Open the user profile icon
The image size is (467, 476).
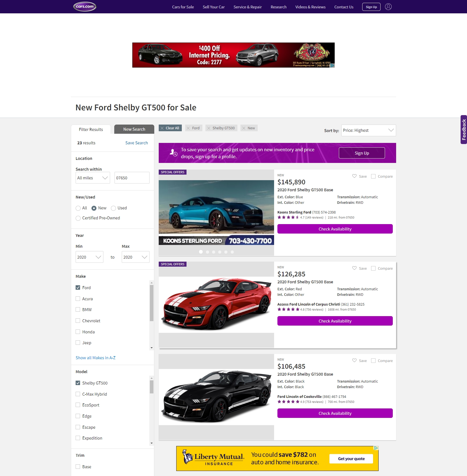[388, 7]
